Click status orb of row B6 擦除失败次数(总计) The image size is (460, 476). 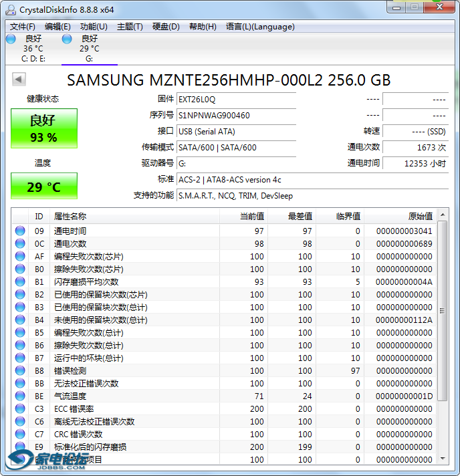tap(20, 345)
